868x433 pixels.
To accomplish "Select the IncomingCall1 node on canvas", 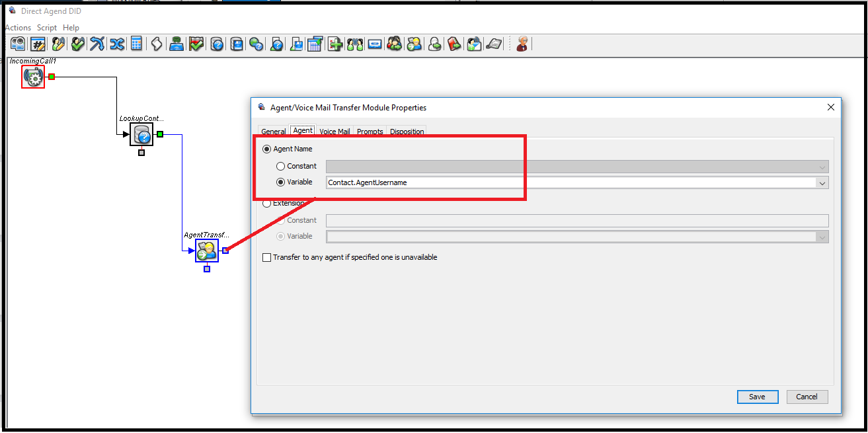I will [x=33, y=77].
